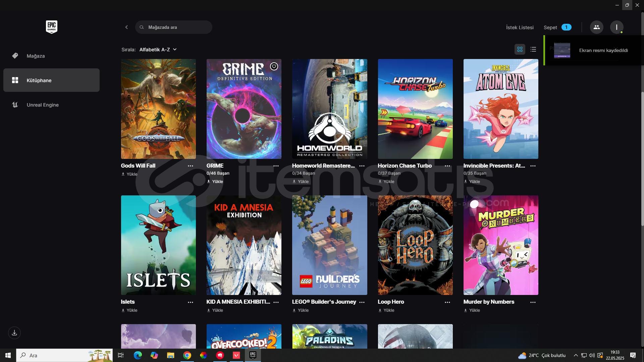Install KID A MNESIA via Yükle
The height and width of the screenshot is (362, 644).
tap(215, 310)
